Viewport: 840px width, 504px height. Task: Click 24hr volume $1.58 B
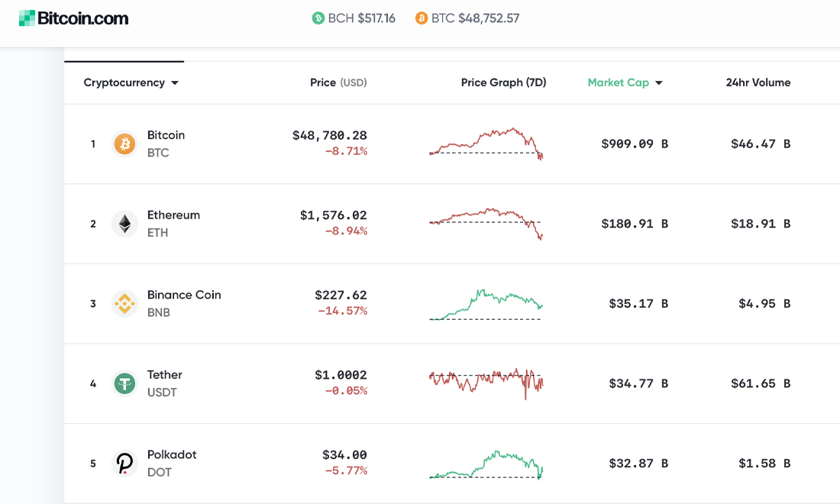[764, 464]
